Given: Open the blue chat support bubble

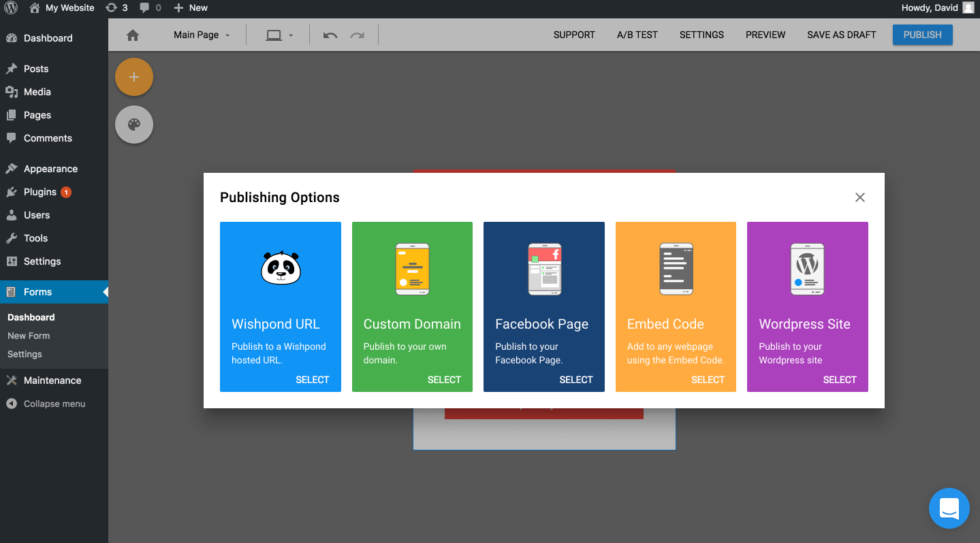Looking at the screenshot, I should point(949,508).
